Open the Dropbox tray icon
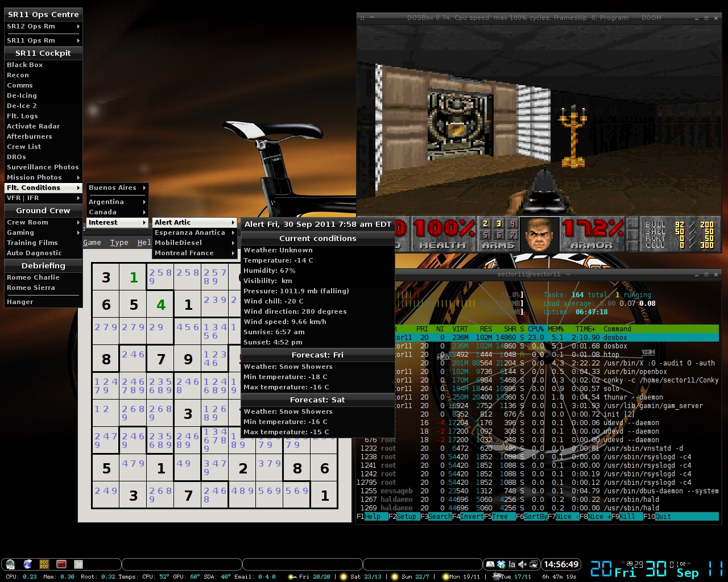The height and width of the screenshot is (582, 728). click(501, 564)
